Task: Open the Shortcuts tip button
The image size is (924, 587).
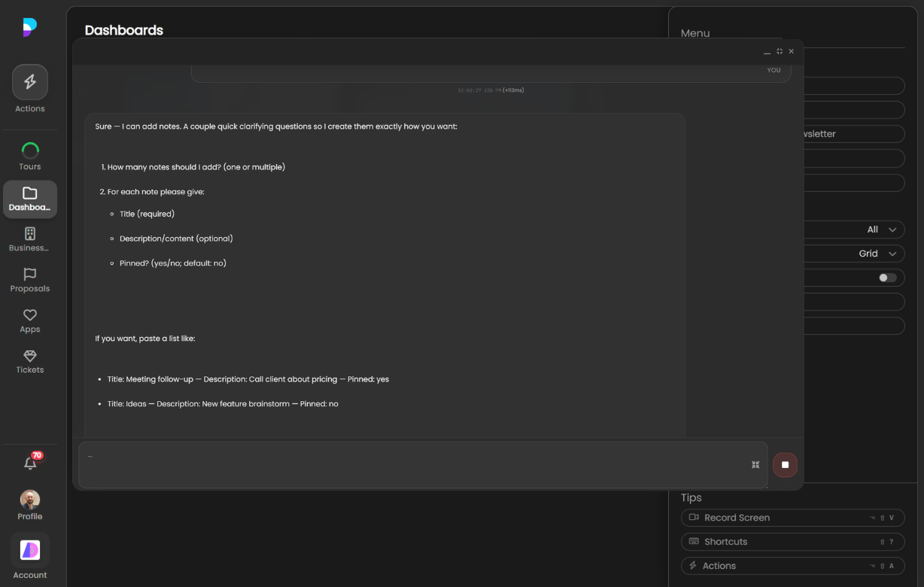Action: 792,542
